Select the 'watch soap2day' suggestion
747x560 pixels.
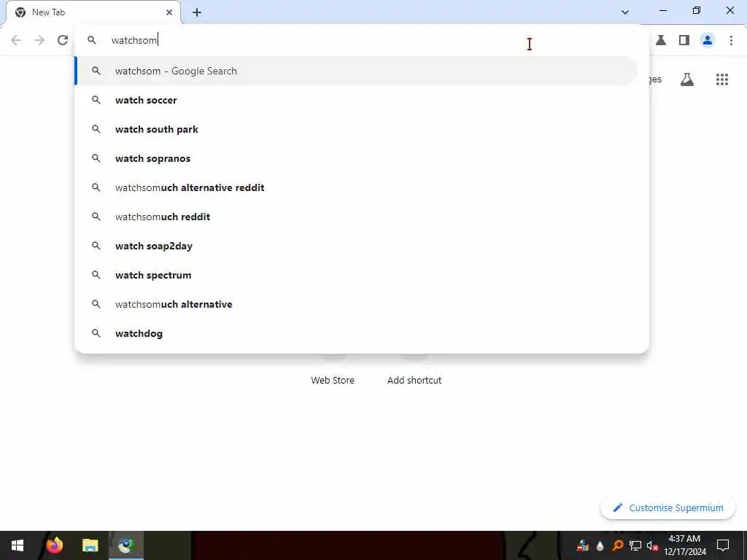tap(356, 246)
